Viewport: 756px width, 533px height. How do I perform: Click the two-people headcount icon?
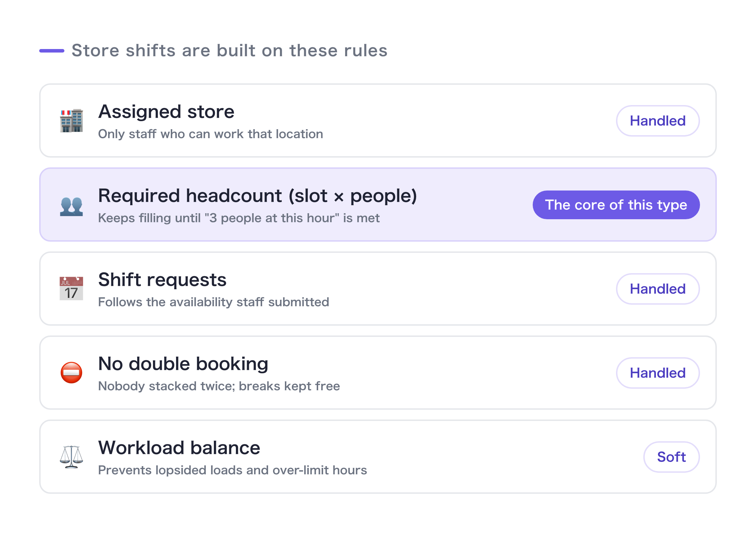coord(71,206)
